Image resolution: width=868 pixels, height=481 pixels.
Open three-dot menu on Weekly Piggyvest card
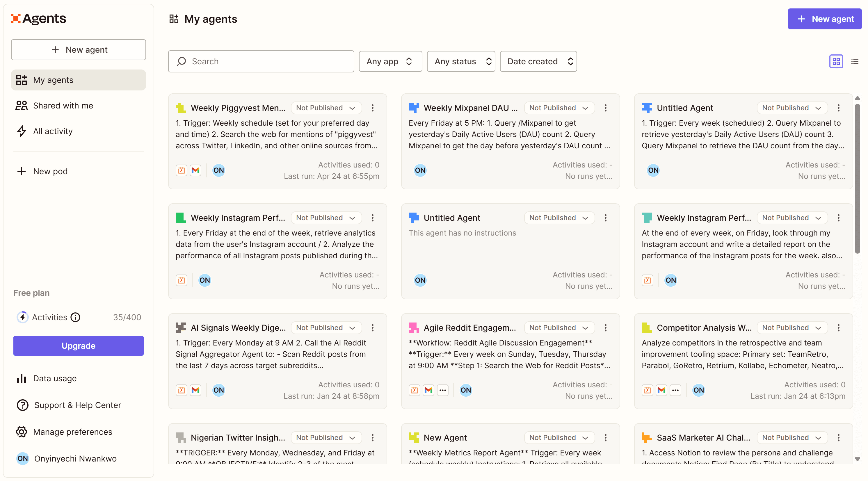click(x=372, y=108)
